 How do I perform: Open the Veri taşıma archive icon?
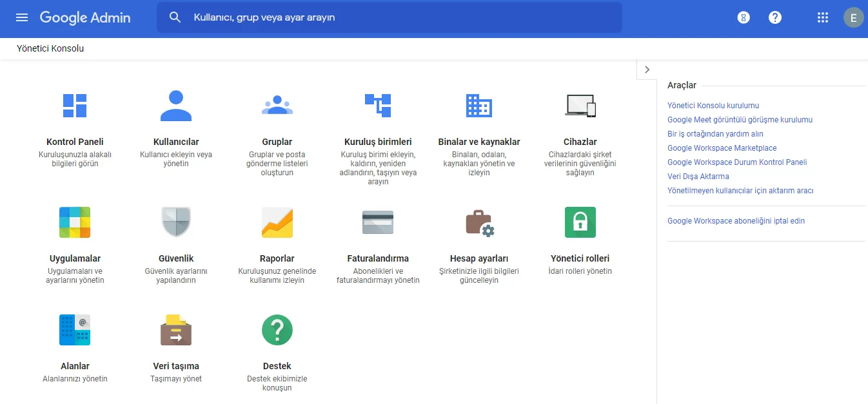pyautogui.click(x=176, y=330)
